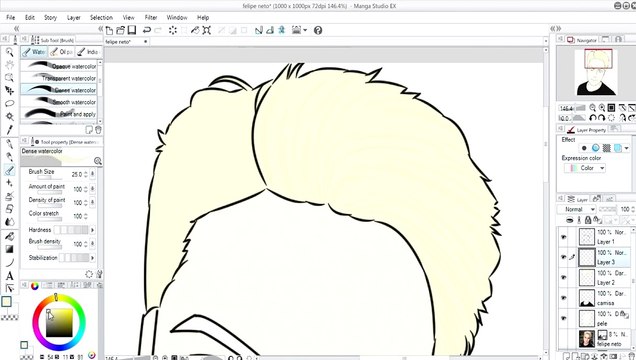Open the blending mode Normal dropdown
Screen dimensions: 636x360
coord(576,209)
